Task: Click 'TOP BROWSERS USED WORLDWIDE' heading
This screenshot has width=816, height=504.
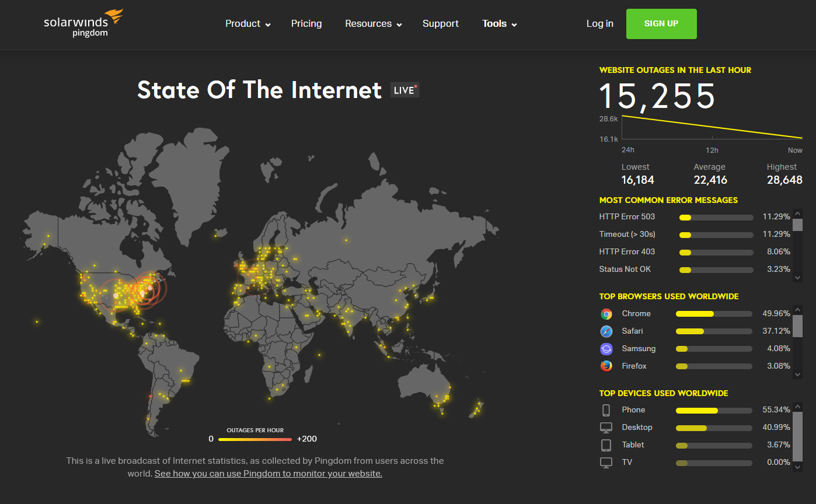Action: (x=669, y=296)
